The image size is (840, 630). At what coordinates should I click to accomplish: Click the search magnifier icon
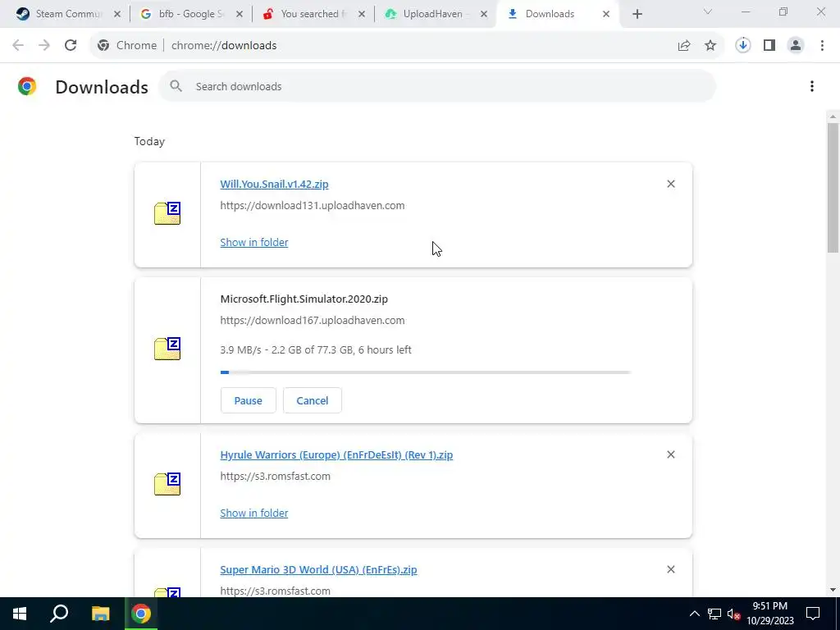pyautogui.click(x=176, y=86)
